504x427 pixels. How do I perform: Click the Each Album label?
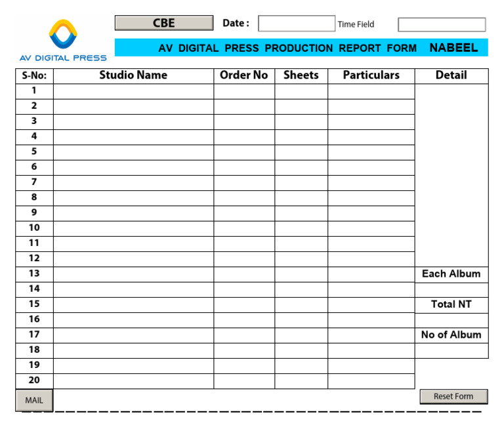pos(451,274)
